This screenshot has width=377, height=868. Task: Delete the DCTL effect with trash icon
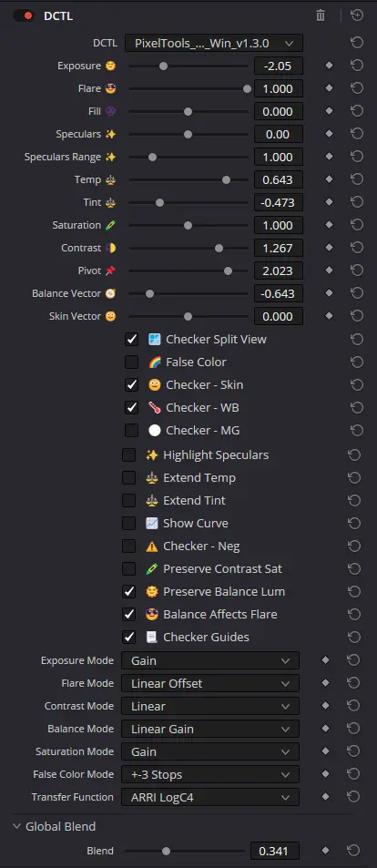[321, 15]
